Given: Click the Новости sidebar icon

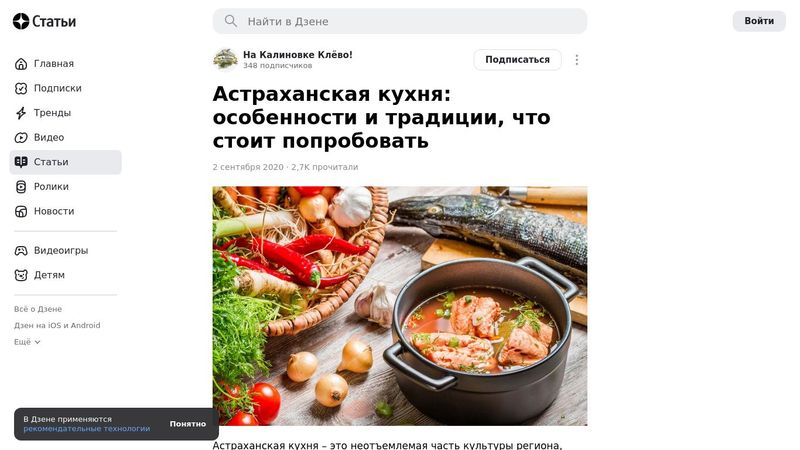Looking at the screenshot, I should pyautogui.click(x=21, y=211).
